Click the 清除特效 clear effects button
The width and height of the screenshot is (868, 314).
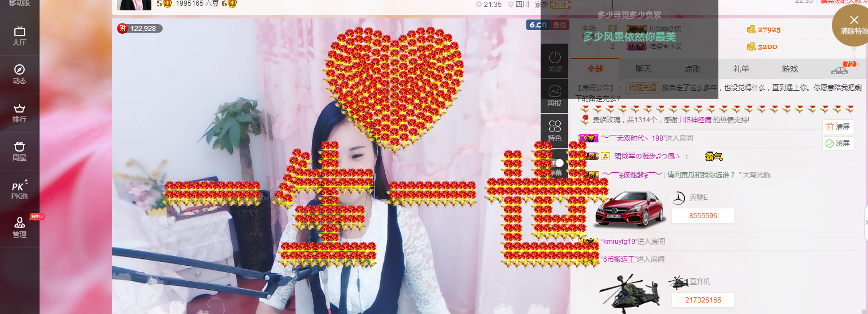click(854, 25)
